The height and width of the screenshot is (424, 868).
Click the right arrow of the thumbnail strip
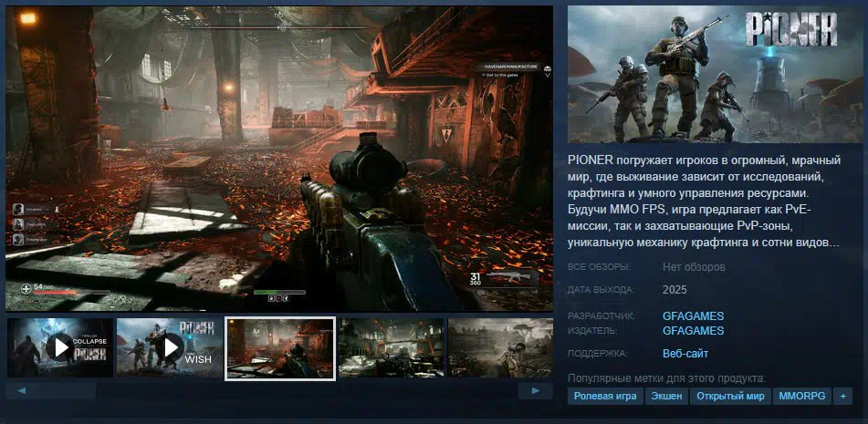pos(535,391)
